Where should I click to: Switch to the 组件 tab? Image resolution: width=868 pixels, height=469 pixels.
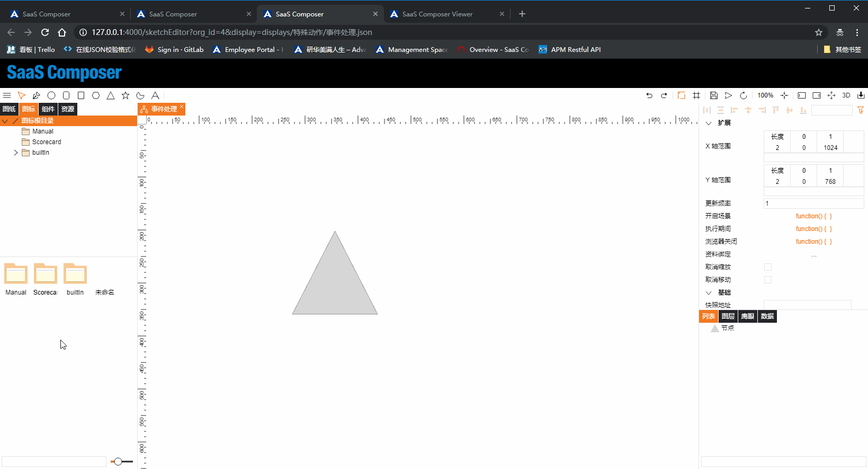point(48,109)
